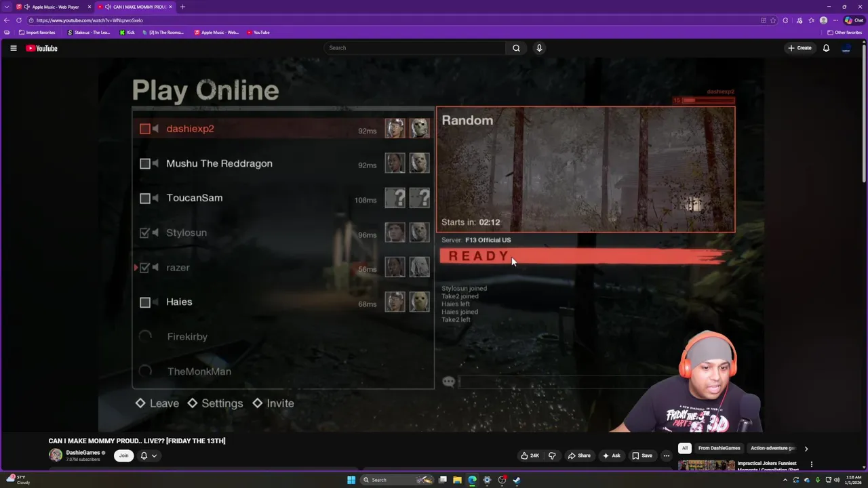This screenshot has width=868, height=488.
Task: Click the browser back arrow
Action: click(x=7, y=20)
